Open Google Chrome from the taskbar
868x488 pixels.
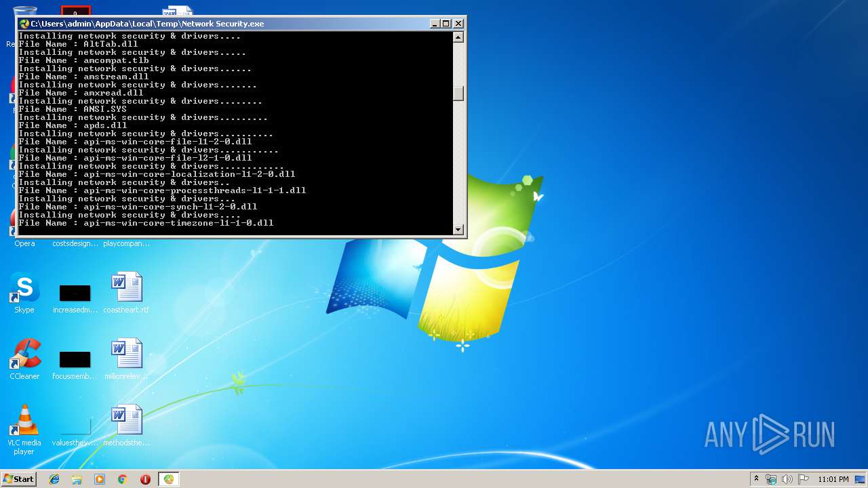point(123,479)
